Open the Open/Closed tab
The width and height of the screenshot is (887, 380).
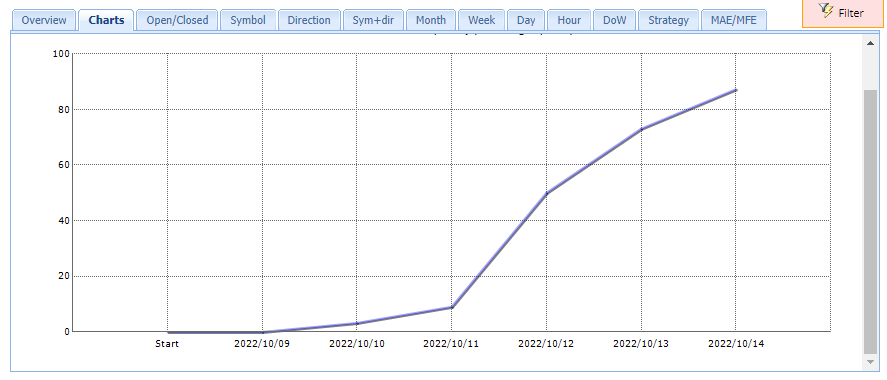click(x=177, y=20)
